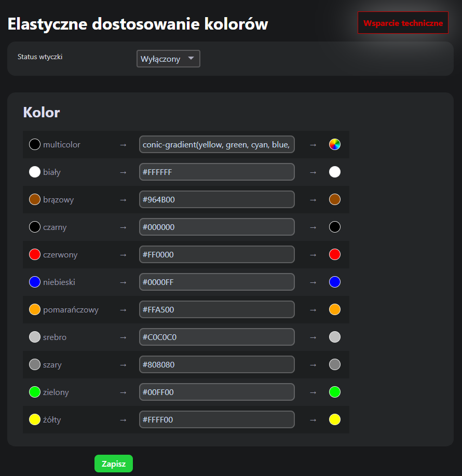Click the srebro #C0C0C0 input field

(216, 337)
